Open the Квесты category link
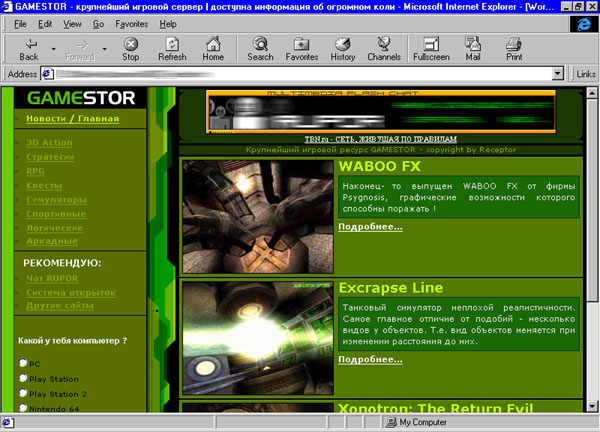Screen dimensions: 600x432 [x=44, y=186]
